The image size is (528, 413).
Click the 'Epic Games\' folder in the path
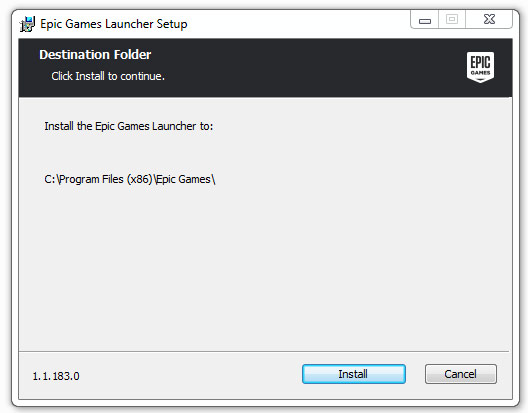[x=186, y=179]
